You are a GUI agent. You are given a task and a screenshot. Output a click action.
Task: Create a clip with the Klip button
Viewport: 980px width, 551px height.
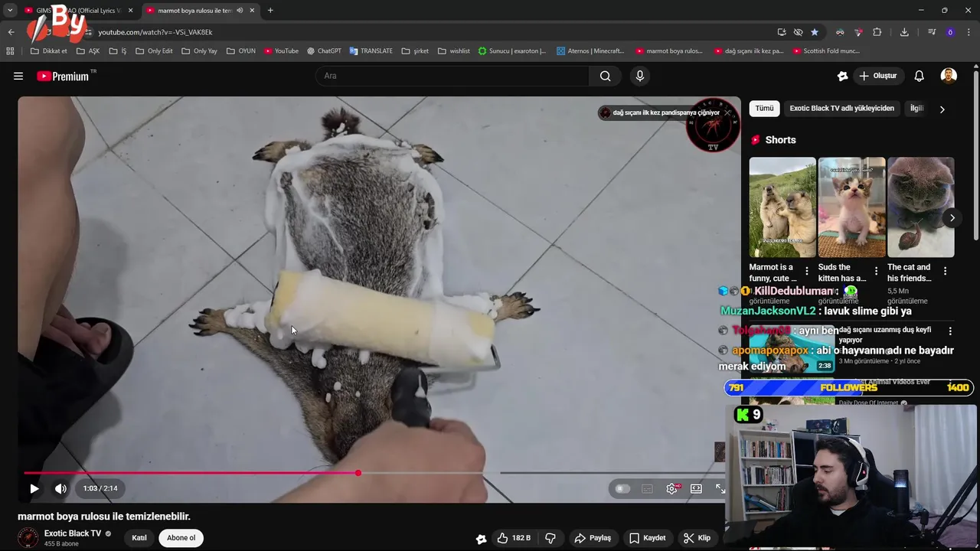[697, 538]
